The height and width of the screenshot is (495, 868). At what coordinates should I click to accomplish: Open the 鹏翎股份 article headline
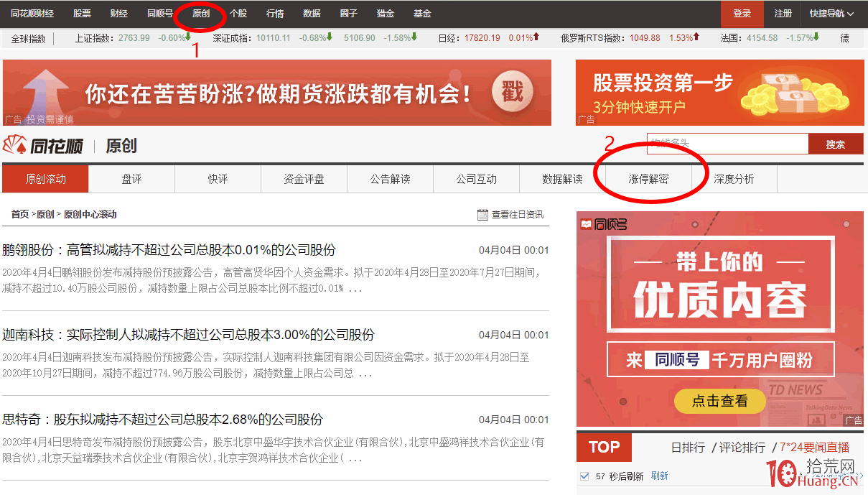(x=169, y=250)
